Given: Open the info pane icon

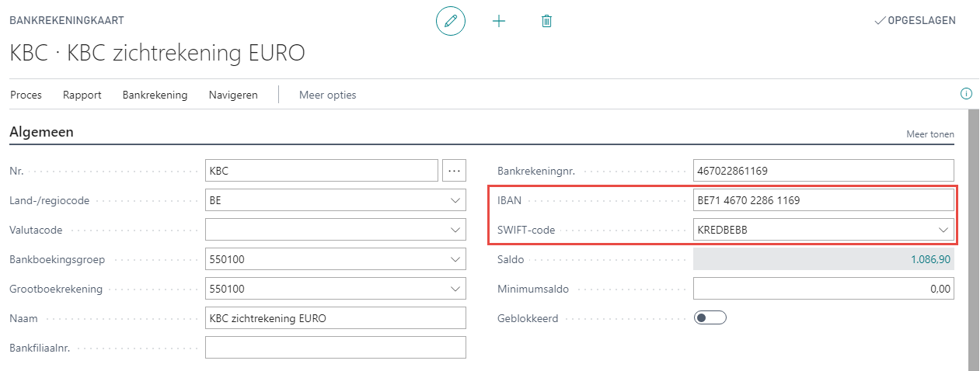Looking at the screenshot, I should 966,94.
